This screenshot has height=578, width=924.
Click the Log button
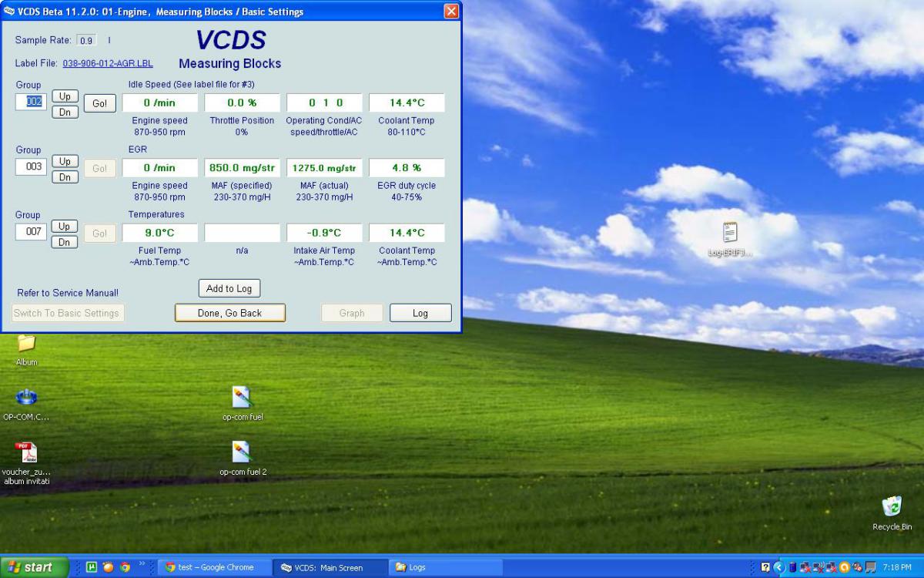click(x=420, y=313)
